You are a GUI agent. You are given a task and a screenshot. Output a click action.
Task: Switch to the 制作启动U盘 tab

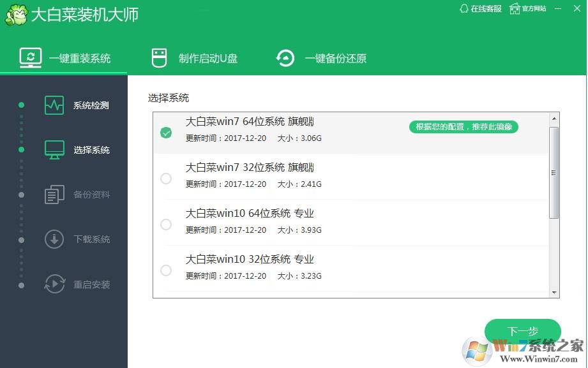[x=195, y=59]
